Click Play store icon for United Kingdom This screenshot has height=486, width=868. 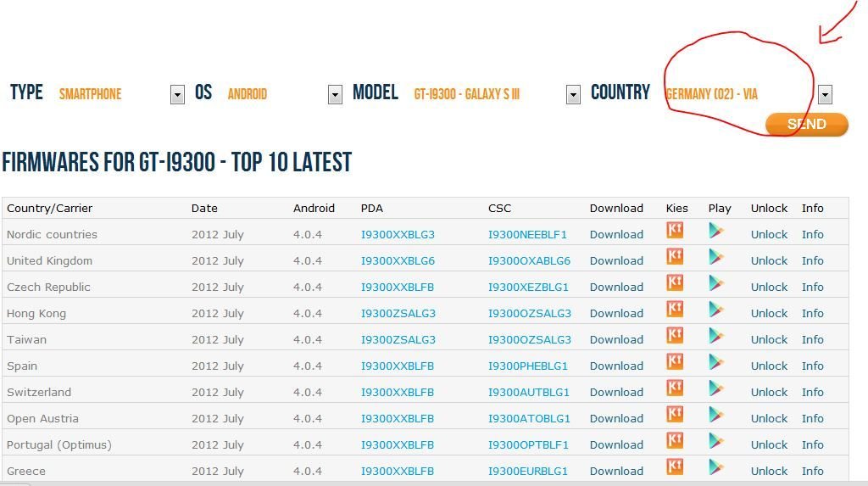click(715, 256)
